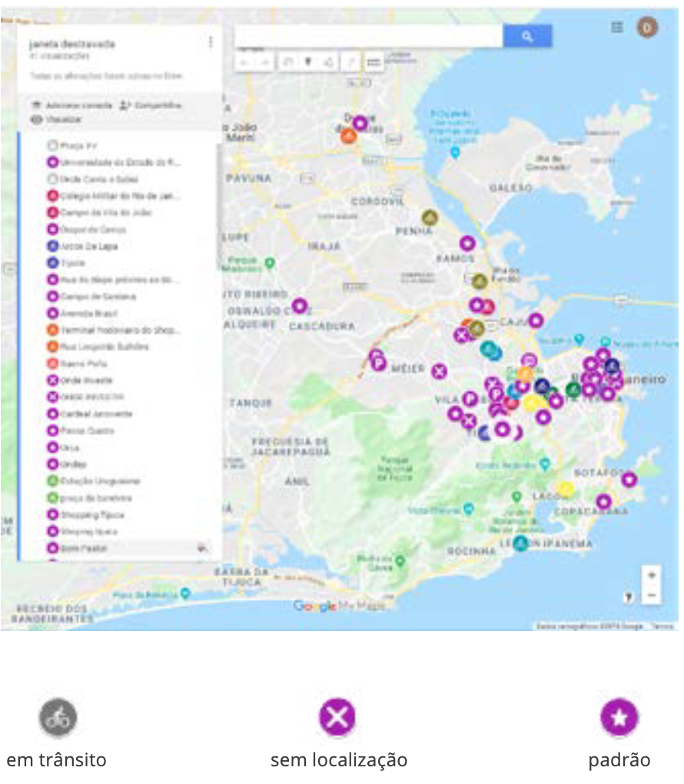Click the purple star marker above Copacabana
The width and height of the screenshot is (684, 784).
(604, 501)
